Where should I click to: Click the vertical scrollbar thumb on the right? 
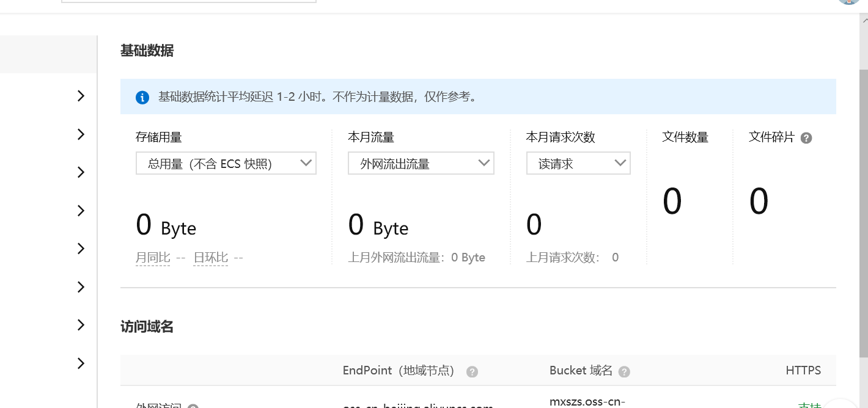(863, 214)
